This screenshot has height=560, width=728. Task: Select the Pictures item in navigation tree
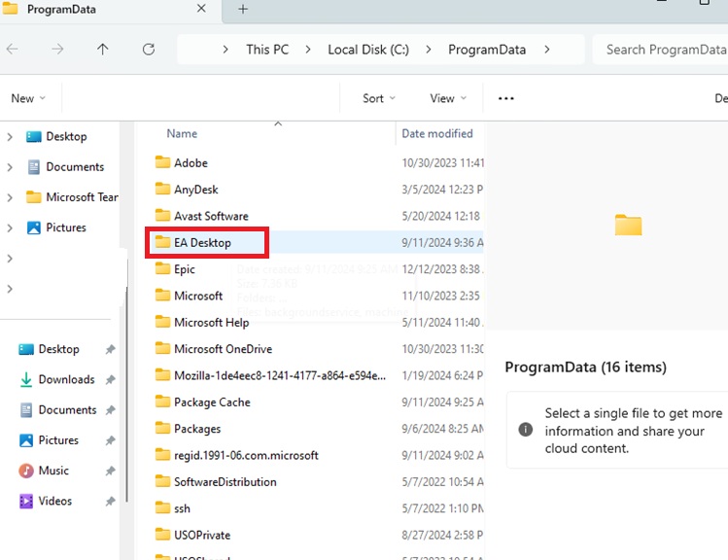click(65, 227)
